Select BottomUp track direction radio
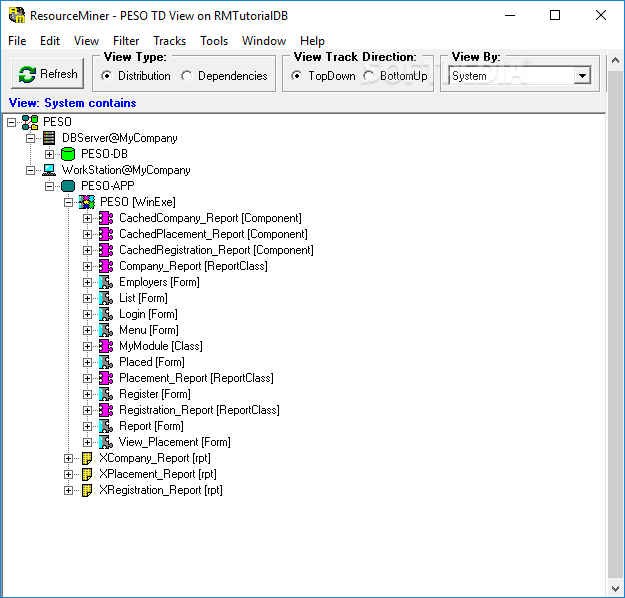625x598 pixels. tap(369, 76)
